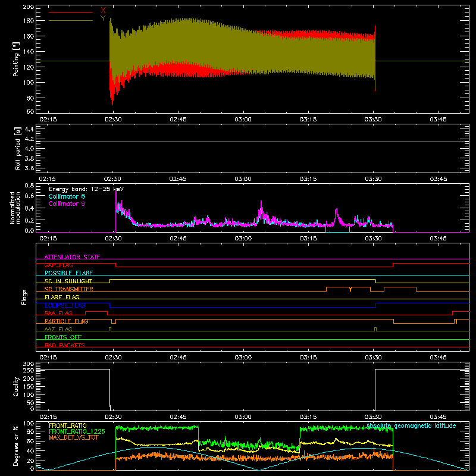Click '03:45' time label under Quality plot

click(438, 417)
